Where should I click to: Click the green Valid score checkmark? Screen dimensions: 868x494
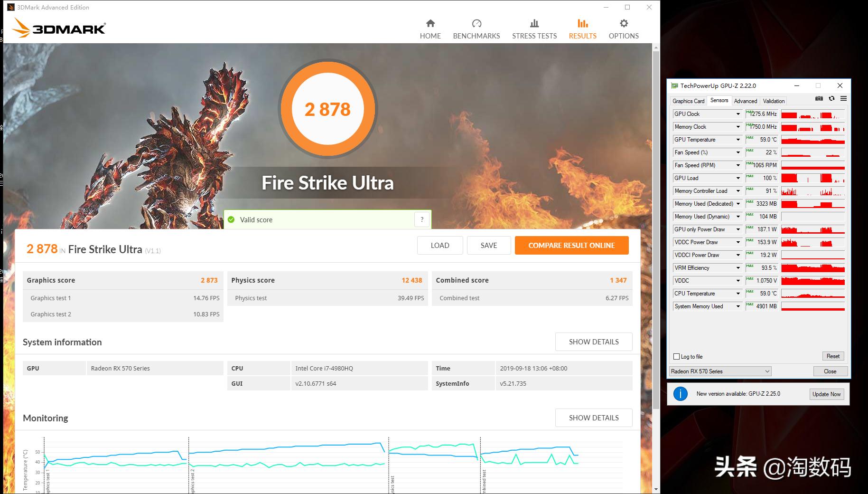[231, 219]
